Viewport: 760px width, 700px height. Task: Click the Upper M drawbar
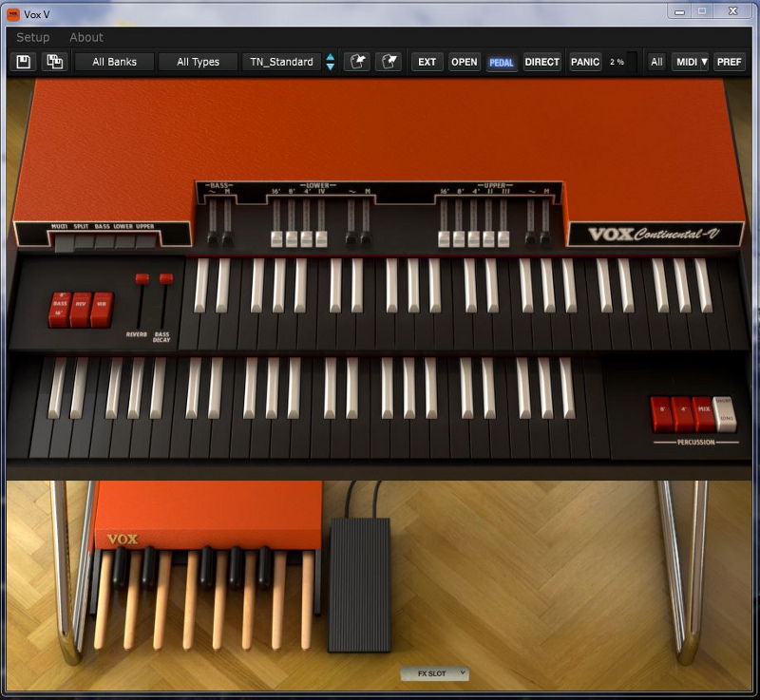click(x=545, y=238)
